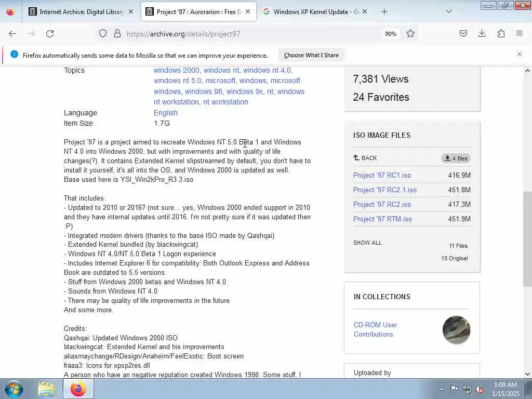Download Project '97 RC2.1.iso
532x399 pixels.
point(385,190)
